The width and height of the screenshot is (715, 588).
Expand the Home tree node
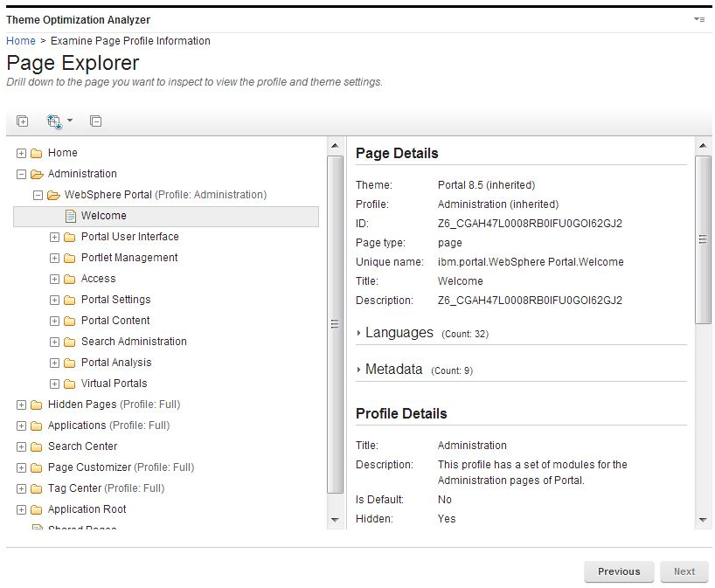[x=21, y=153]
